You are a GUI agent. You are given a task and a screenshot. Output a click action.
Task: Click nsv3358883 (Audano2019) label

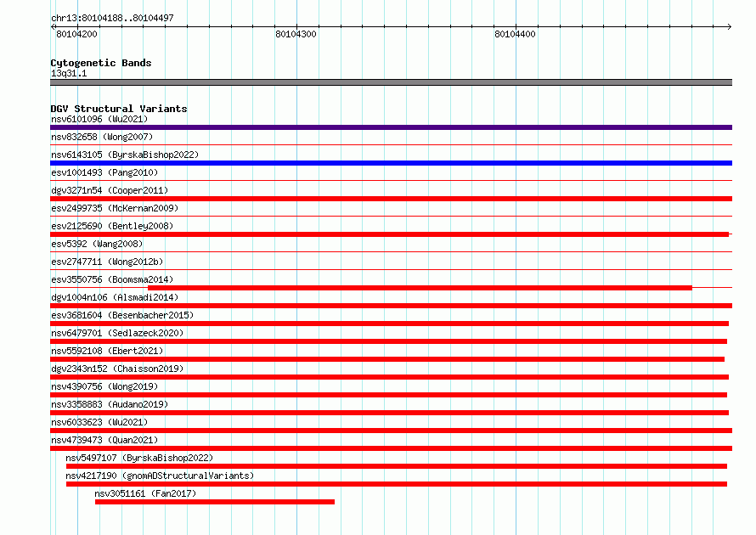point(110,404)
